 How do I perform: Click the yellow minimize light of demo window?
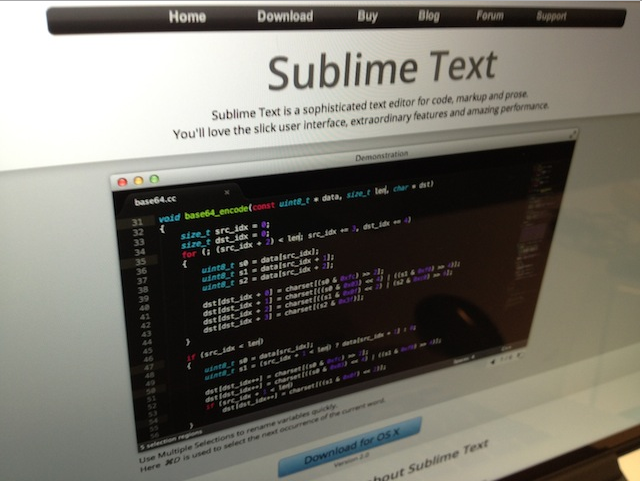tap(138, 180)
